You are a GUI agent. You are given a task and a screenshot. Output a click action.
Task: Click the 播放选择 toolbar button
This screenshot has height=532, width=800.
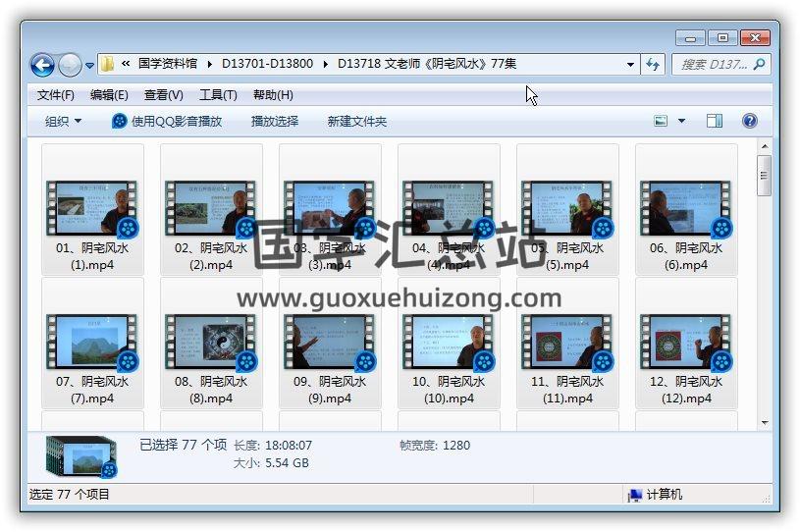275,121
